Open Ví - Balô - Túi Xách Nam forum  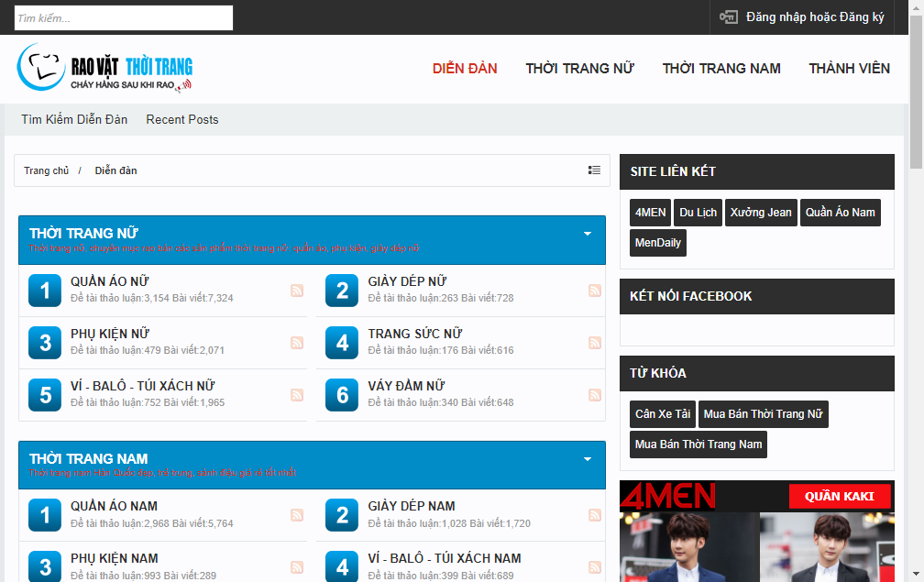point(445,558)
